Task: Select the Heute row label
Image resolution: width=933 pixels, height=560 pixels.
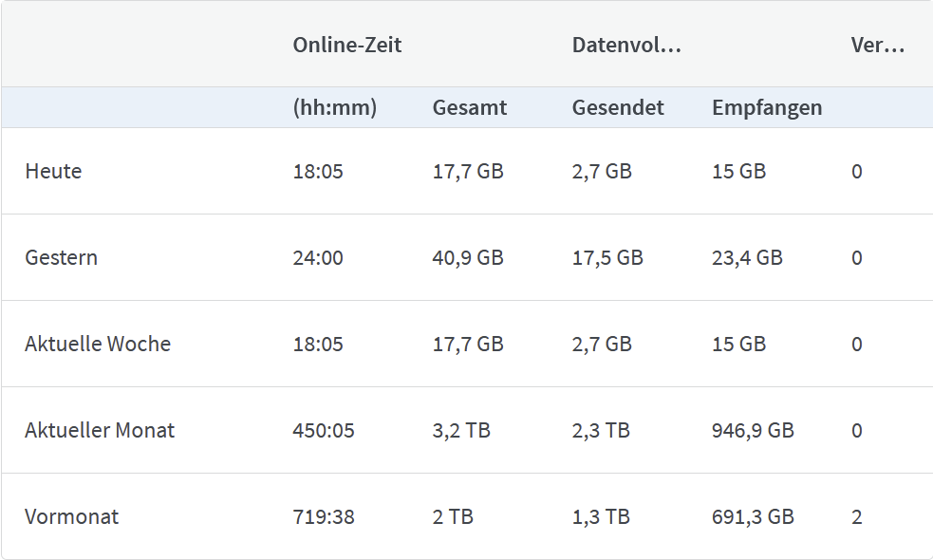Action: 53,172
